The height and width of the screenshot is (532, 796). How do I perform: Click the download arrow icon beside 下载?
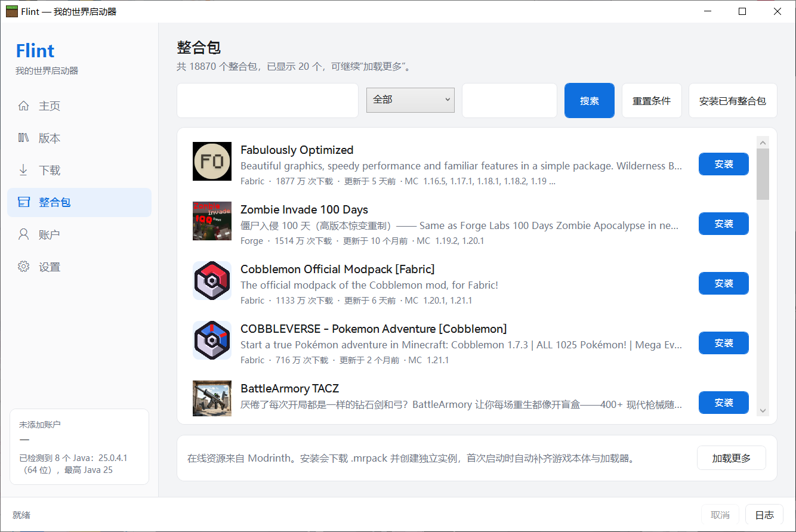pyautogui.click(x=23, y=171)
